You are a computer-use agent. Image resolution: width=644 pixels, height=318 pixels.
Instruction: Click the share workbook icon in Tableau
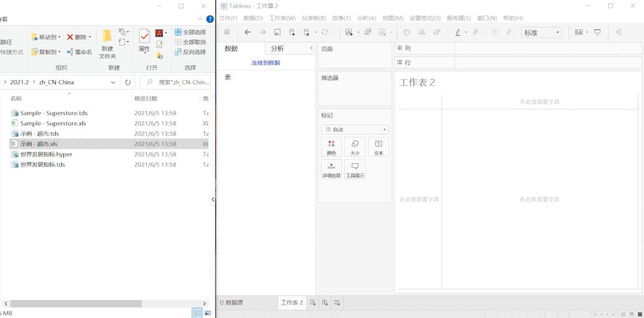coord(618,32)
